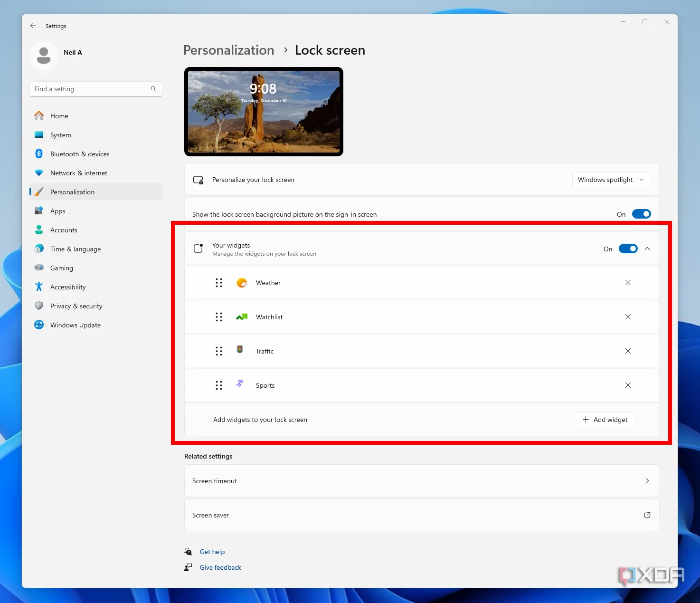Image resolution: width=700 pixels, height=603 pixels.
Task: Click the Add widget button
Action: 605,420
